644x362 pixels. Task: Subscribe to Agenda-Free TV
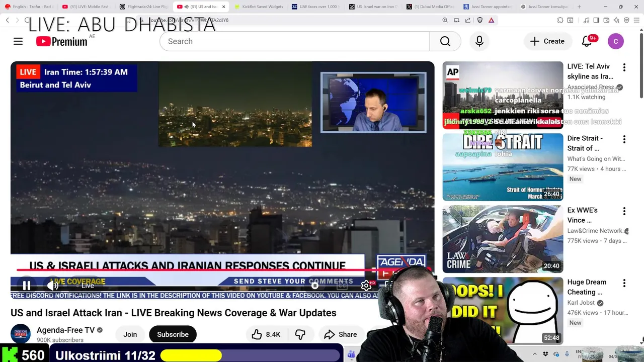click(x=173, y=334)
